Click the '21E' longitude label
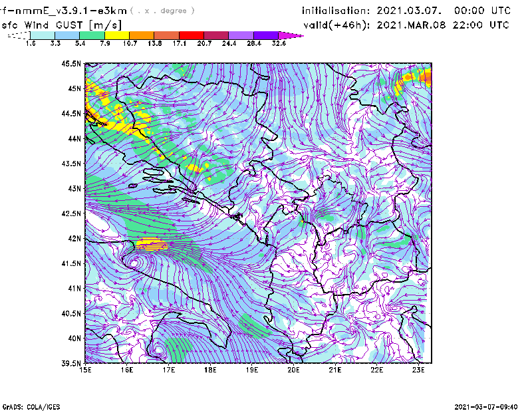The image size is (532, 411). click(x=335, y=370)
